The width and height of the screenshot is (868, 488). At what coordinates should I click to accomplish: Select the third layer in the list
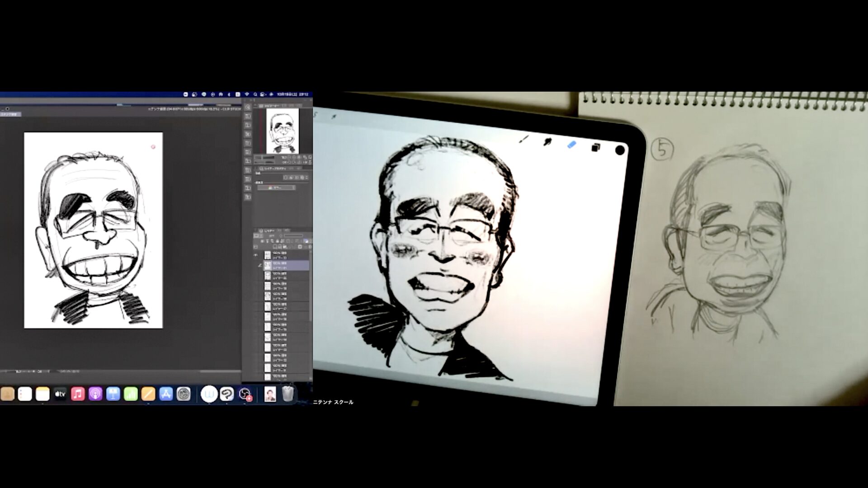[x=287, y=276]
